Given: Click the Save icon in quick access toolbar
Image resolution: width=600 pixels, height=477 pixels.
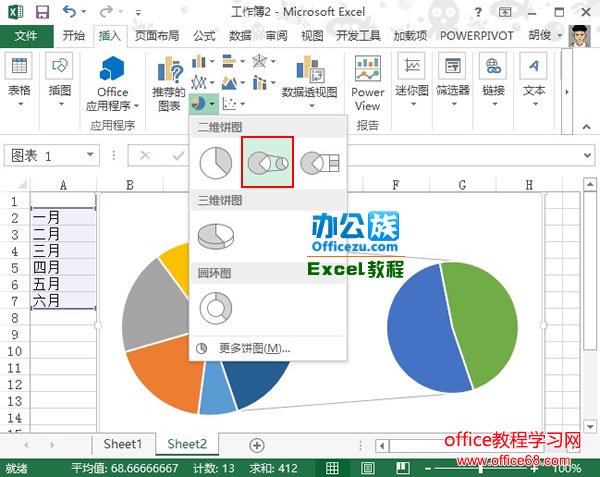Looking at the screenshot, I should pos(42,12).
